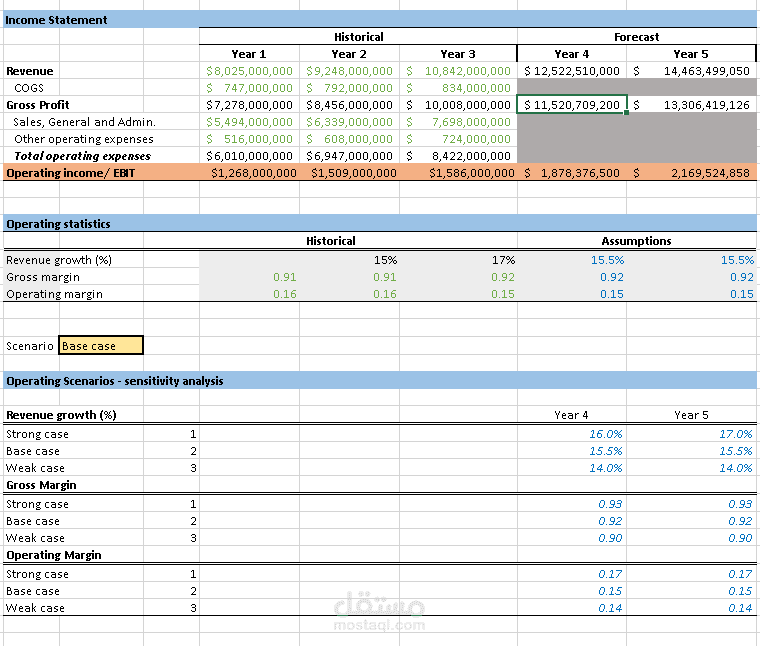Select the Gross margin statistics label
The width and height of the screenshot is (760, 646).
click(x=43, y=277)
